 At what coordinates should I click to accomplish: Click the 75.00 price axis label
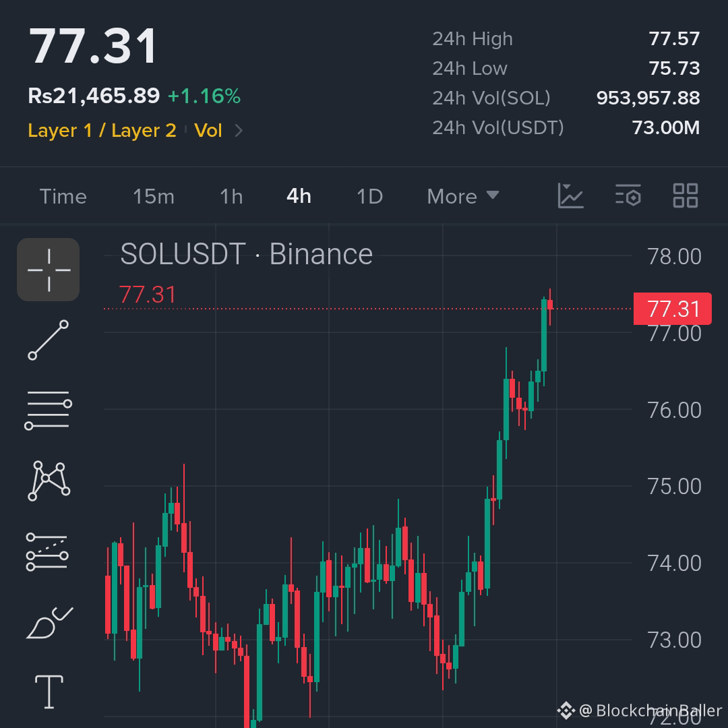pos(674,487)
